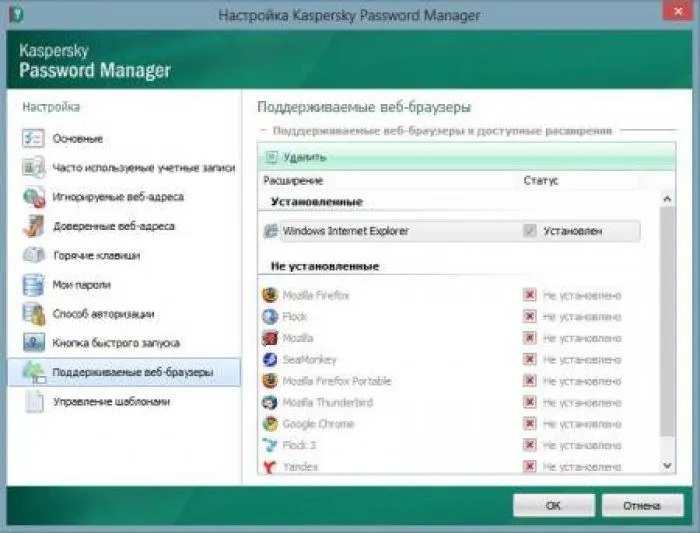Click the Отмена button

coord(642,505)
